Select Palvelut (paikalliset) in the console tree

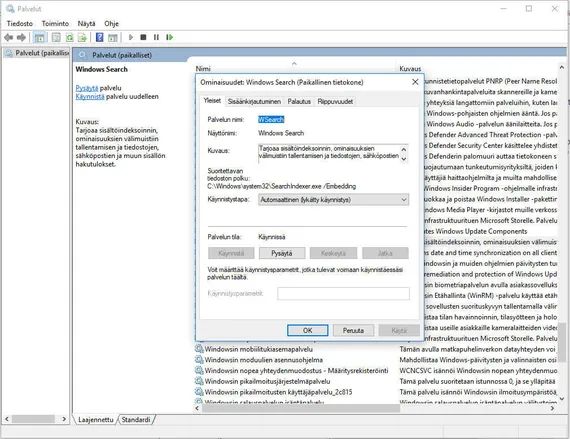(37, 53)
